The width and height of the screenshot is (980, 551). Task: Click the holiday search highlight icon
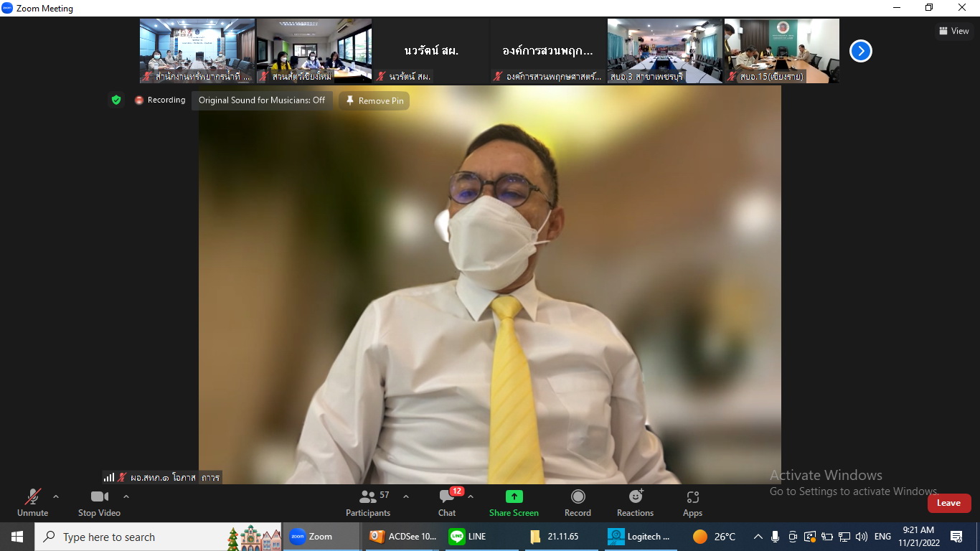pos(253,537)
